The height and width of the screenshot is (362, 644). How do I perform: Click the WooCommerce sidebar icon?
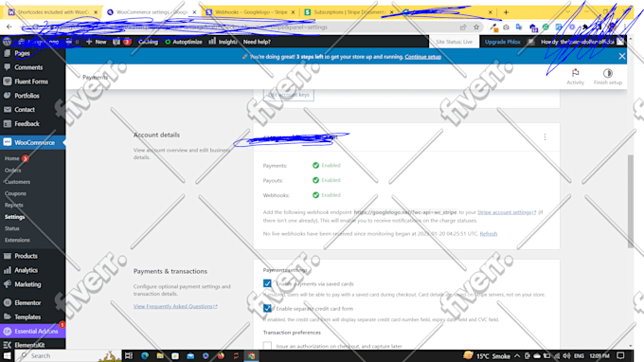[x=8, y=142]
